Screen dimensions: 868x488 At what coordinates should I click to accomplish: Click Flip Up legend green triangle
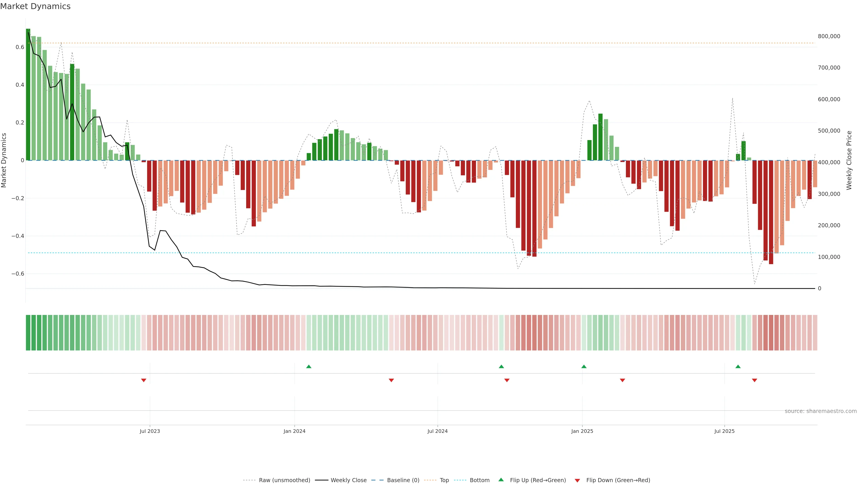click(501, 480)
